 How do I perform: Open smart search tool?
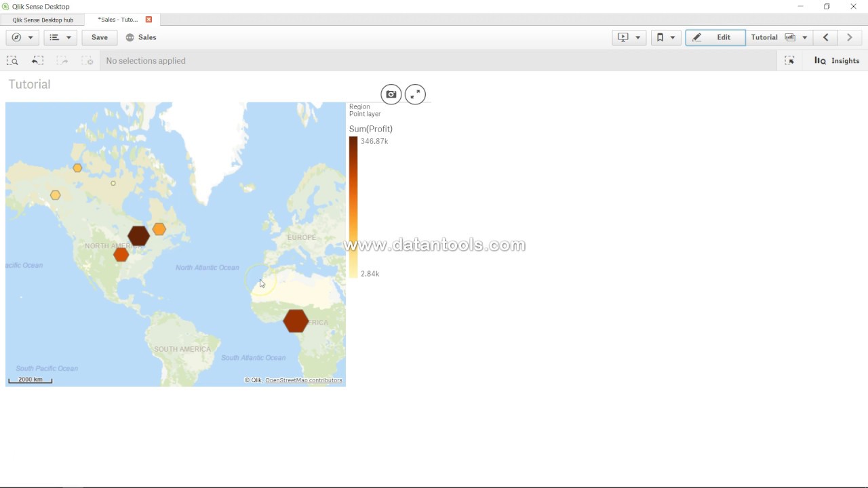pyautogui.click(x=12, y=60)
